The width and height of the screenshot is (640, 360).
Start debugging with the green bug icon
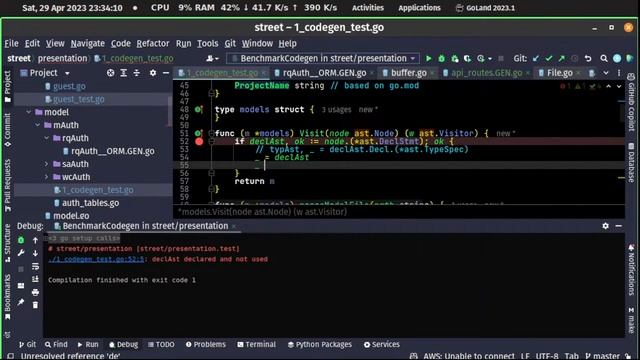(442, 59)
